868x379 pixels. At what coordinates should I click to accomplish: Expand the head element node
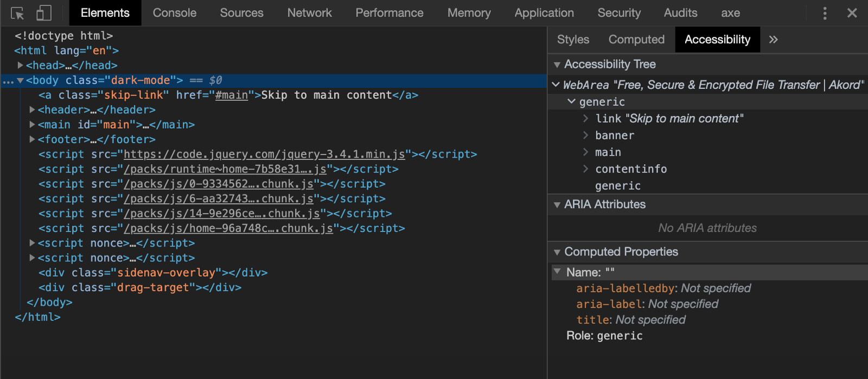pos(21,65)
